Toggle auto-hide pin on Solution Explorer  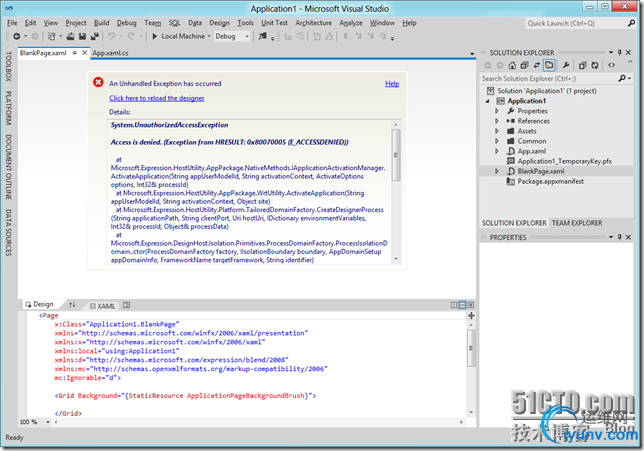pos(619,53)
